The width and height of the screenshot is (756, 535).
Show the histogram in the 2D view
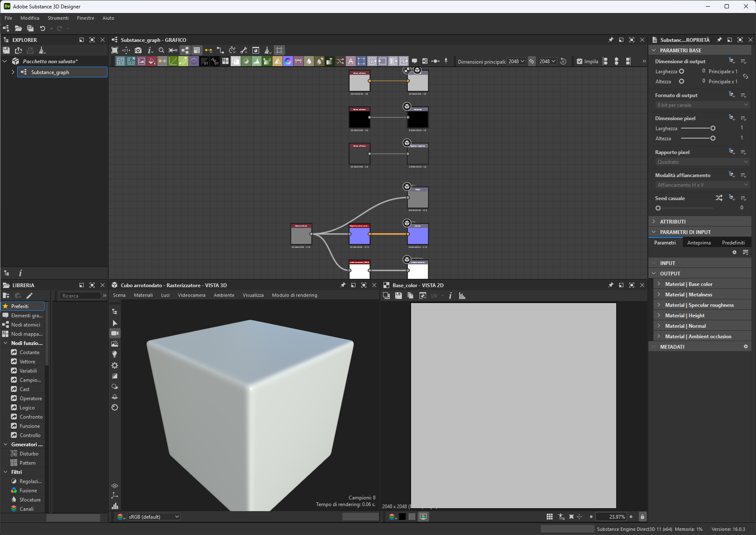(x=462, y=296)
